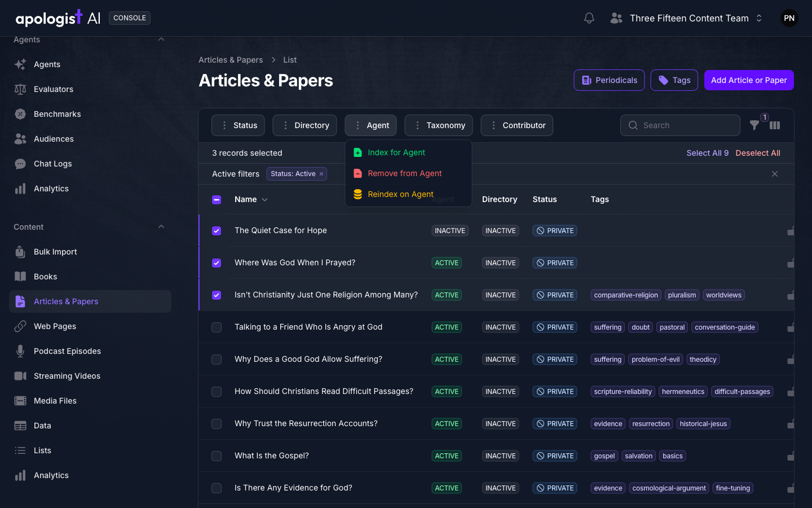The image size is (812, 508).
Task: Uncheck Where Was God When I Prayed?
Action: (x=217, y=262)
